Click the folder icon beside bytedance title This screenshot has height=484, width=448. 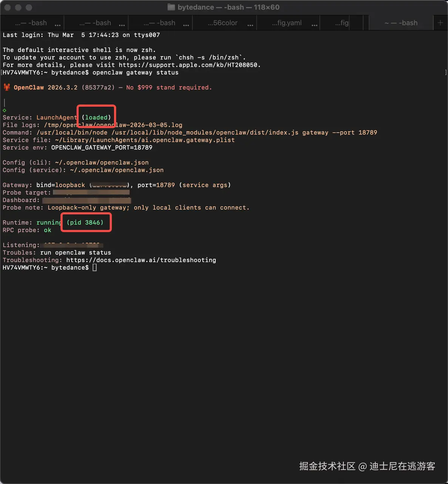pyautogui.click(x=171, y=7)
